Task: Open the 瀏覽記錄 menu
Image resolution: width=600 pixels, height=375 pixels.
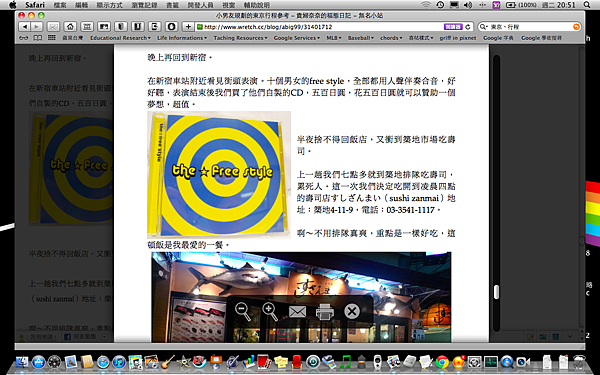Action: pos(144,5)
